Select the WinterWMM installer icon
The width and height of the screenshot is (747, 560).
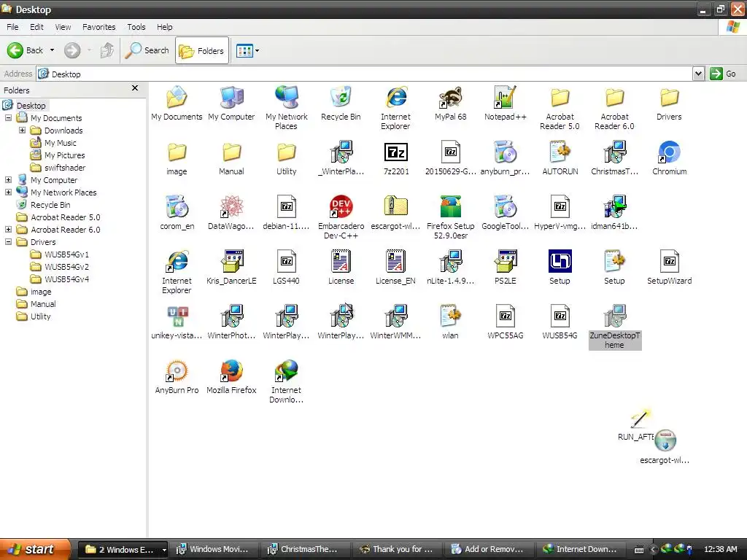[396, 316]
